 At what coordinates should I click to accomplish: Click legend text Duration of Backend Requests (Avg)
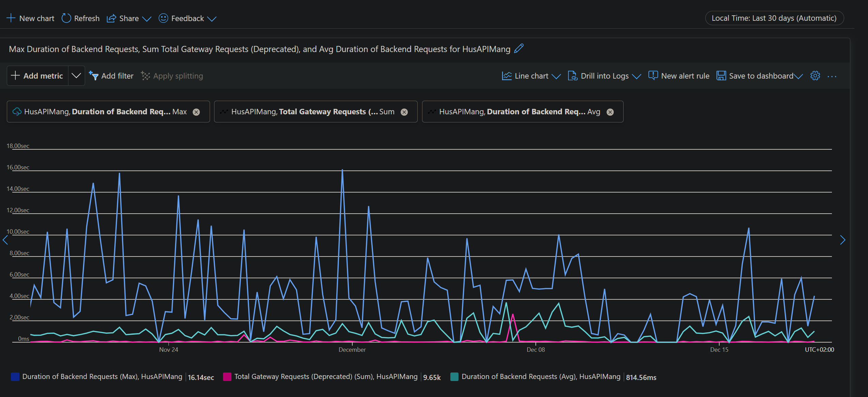click(x=541, y=377)
